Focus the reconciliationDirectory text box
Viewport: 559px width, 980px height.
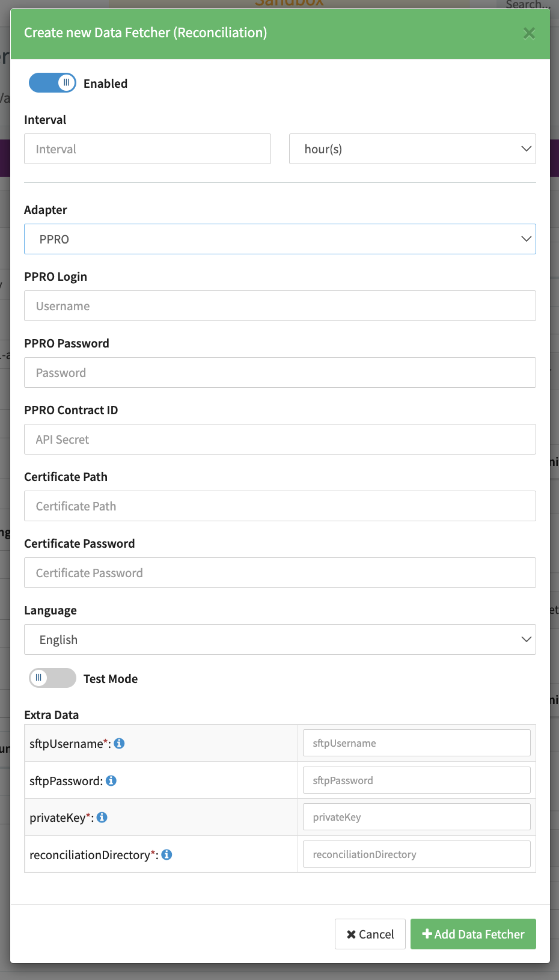417,854
